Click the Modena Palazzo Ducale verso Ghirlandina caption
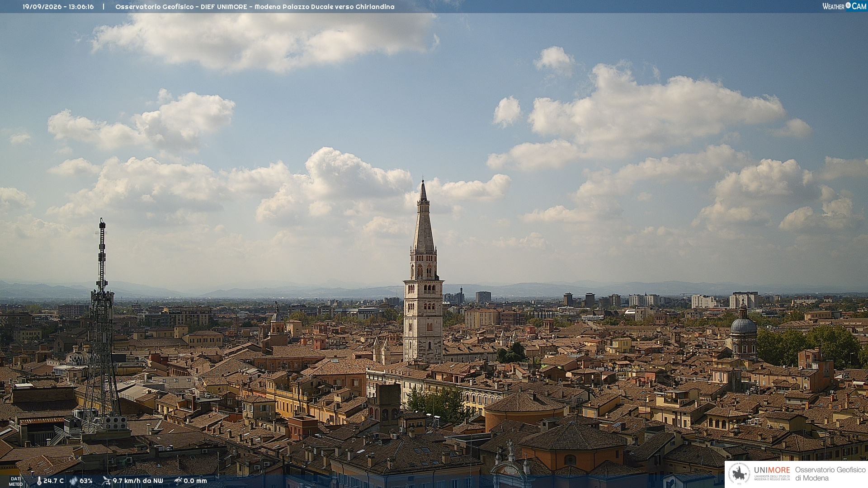 325,7
